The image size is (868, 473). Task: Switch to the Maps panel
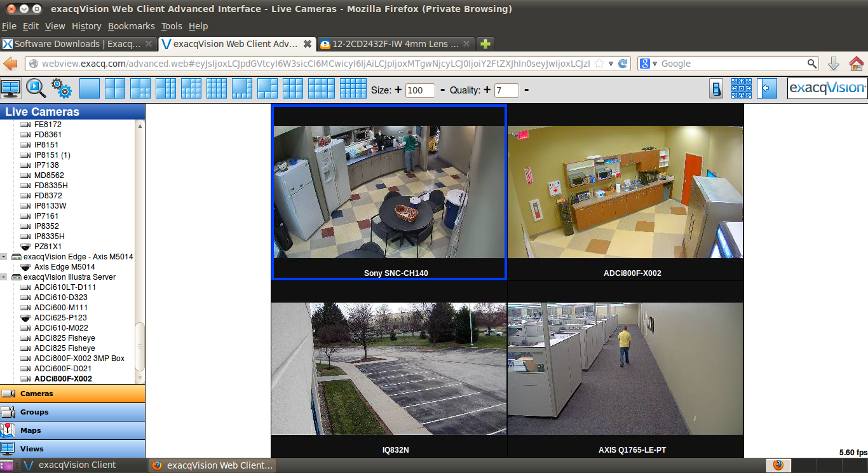pyautogui.click(x=72, y=430)
